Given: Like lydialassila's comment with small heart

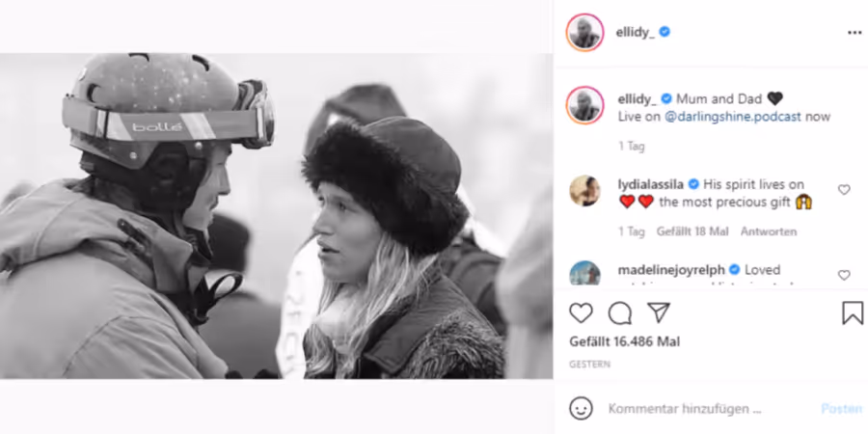Looking at the screenshot, I should coord(844,190).
